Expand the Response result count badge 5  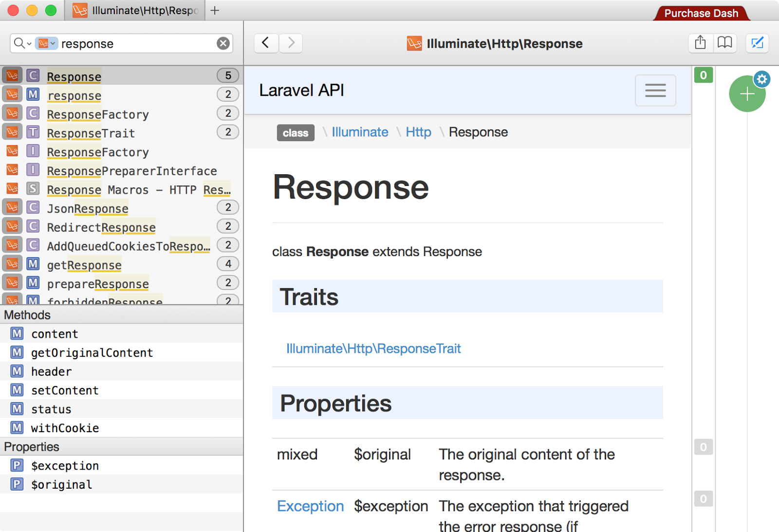(x=228, y=75)
